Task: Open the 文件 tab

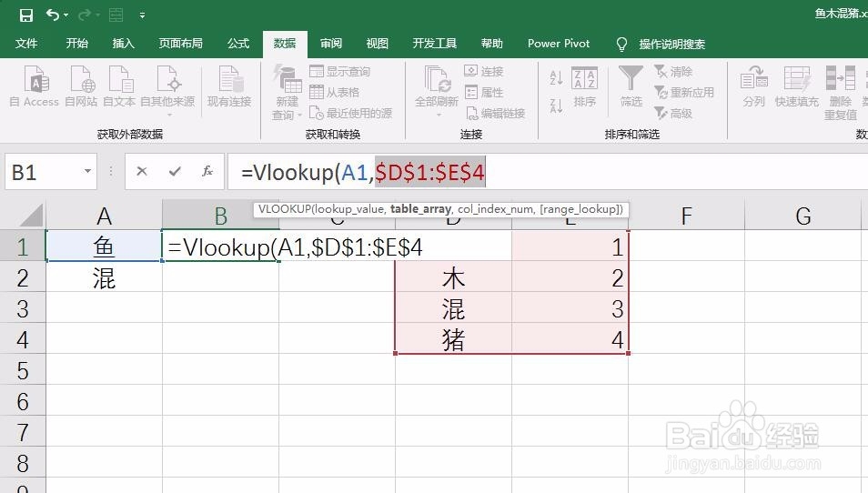Action: pyautogui.click(x=26, y=43)
